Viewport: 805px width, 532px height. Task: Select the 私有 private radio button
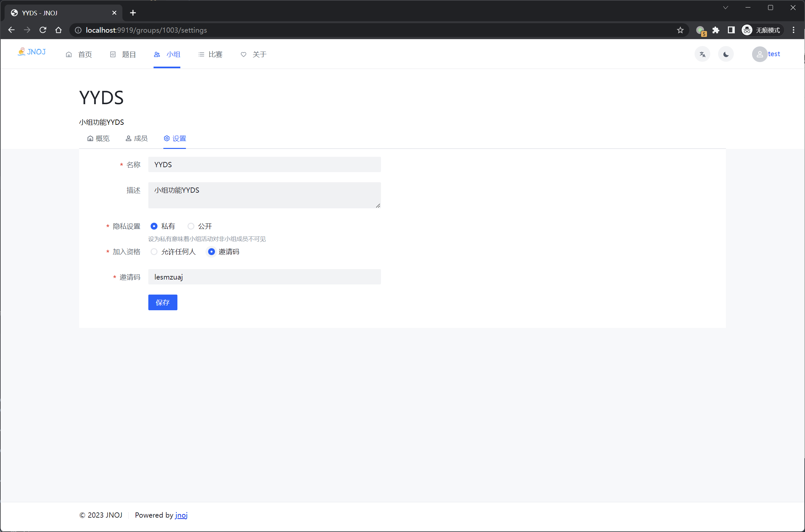pos(154,226)
